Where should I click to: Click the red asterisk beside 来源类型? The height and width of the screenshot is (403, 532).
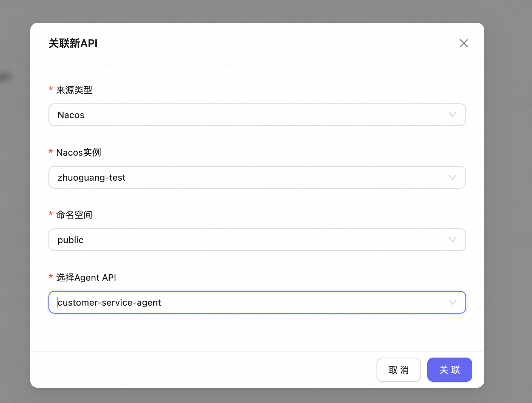point(51,89)
